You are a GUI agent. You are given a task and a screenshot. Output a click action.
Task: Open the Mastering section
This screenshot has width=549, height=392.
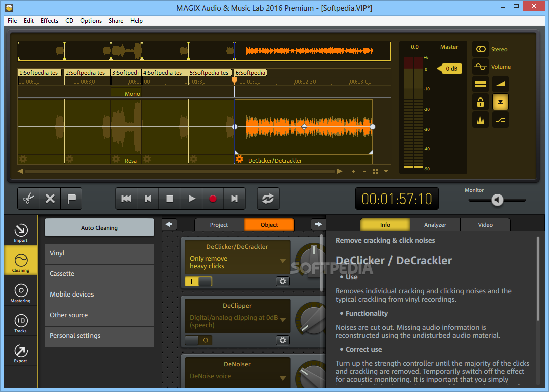tap(20, 292)
